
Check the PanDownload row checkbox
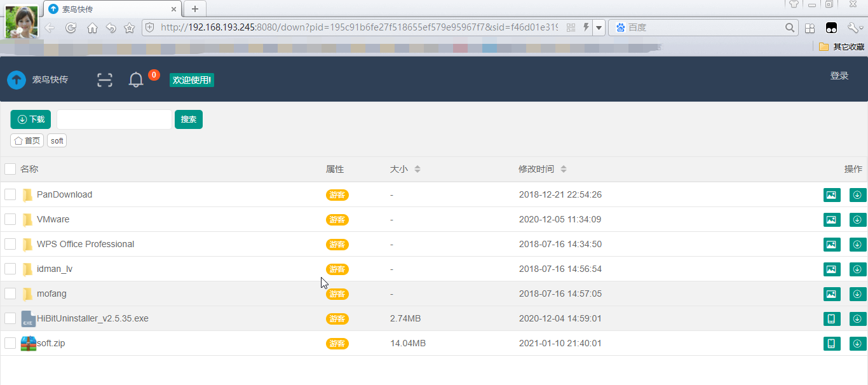(x=10, y=194)
